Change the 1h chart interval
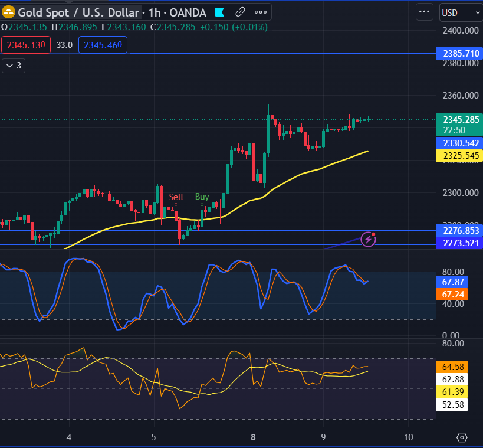 155,12
